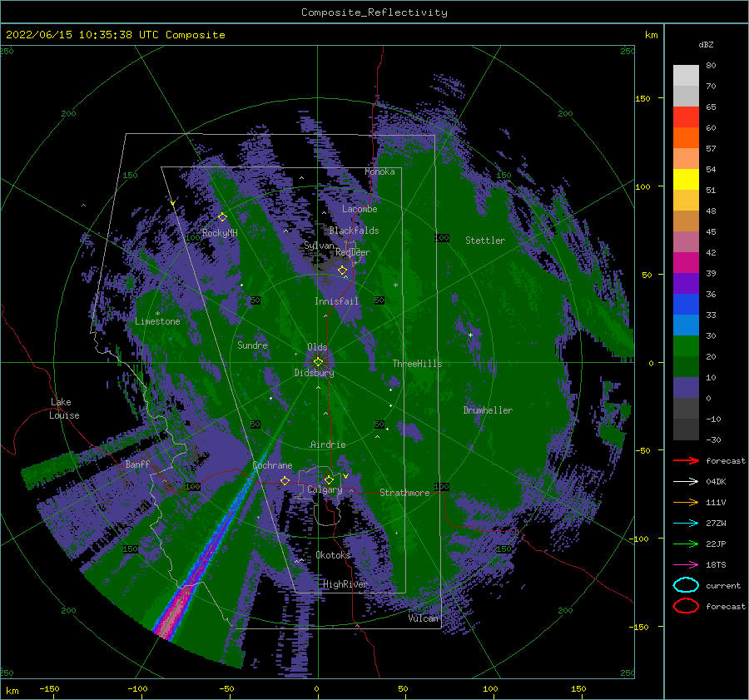
Task: Click the Limestone label
Action: (x=157, y=321)
